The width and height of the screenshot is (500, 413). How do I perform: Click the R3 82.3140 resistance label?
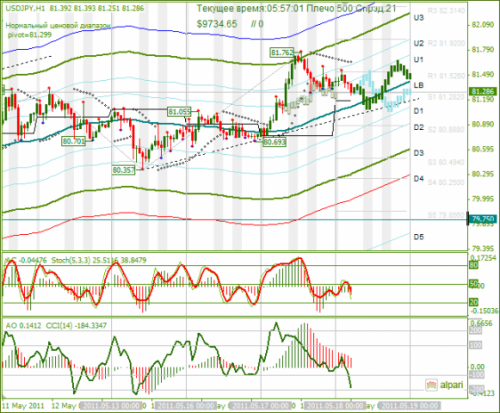tap(446, 11)
